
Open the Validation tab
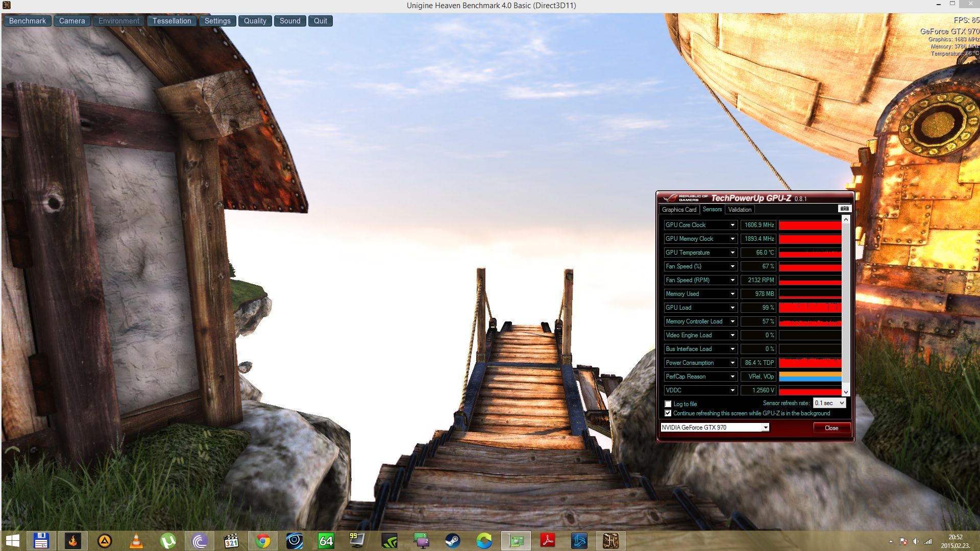click(x=740, y=210)
